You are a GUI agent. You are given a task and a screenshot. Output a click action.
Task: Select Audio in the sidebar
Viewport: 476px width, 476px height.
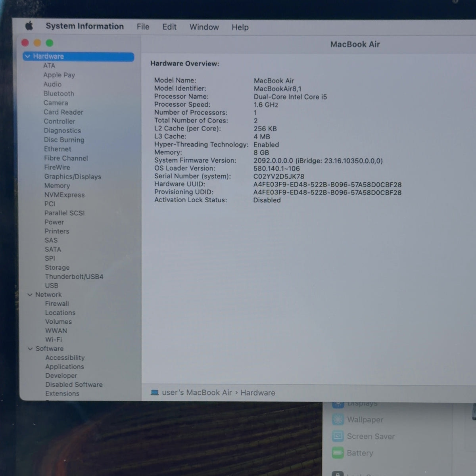point(52,84)
